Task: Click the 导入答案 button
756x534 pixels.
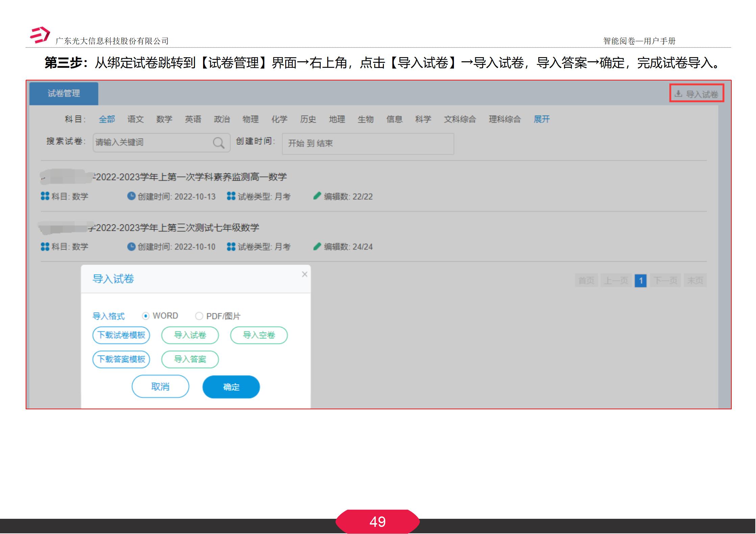Action: click(x=190, y=359)
